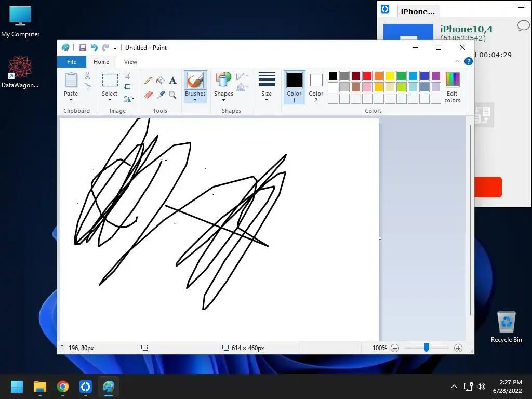The width and height of the screenshot is (532, 399).
Task: Select the Eraser tool
Action: pos(148,95)
